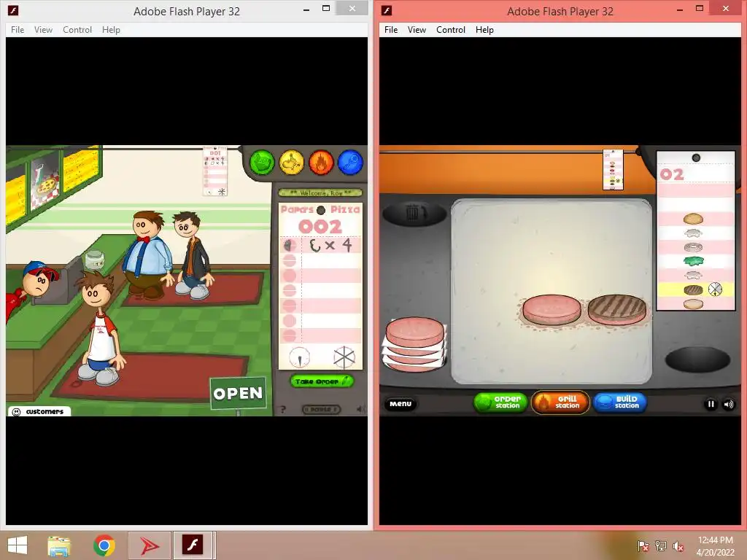Click the bake timer dial on pizza ticket

pyautogui.click(x=300, y=357)
